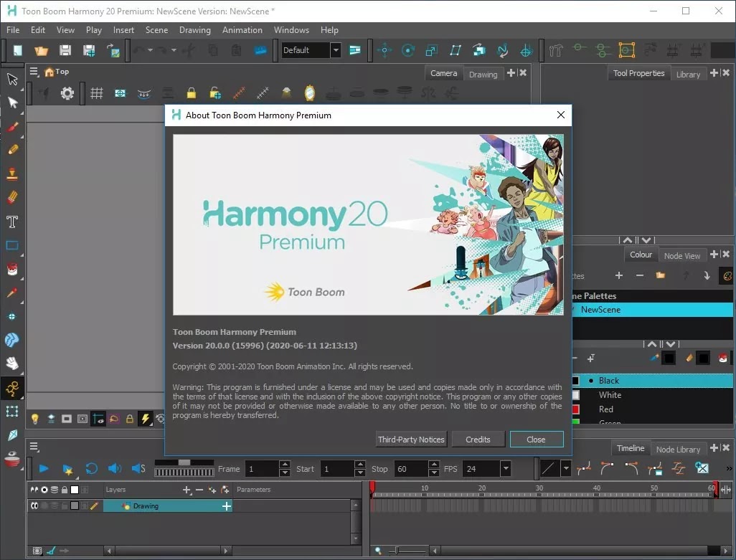Pick the Paint bucket tool

point(12,269)
